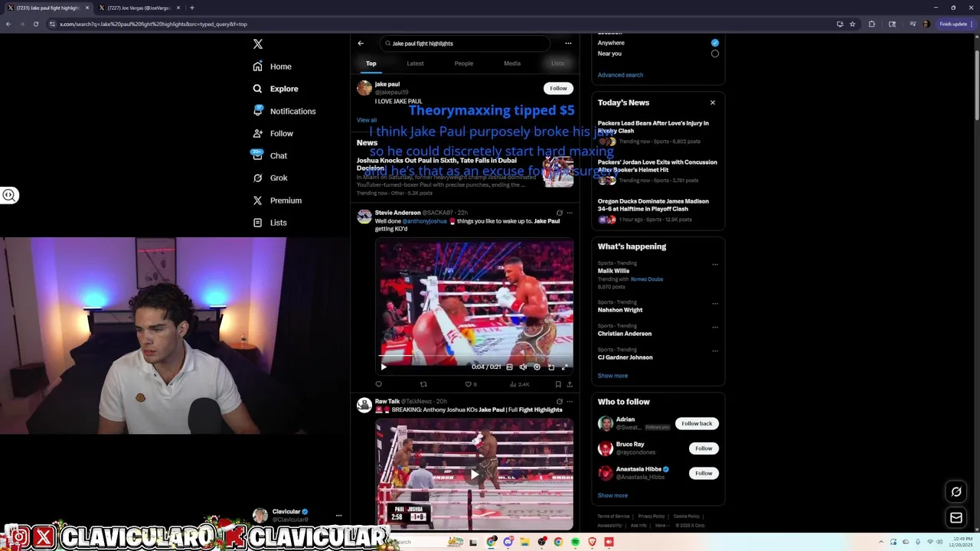This screenshot has height=551, width=980.
Task: Switch to the Top tab
Action: tap(371, 64)
